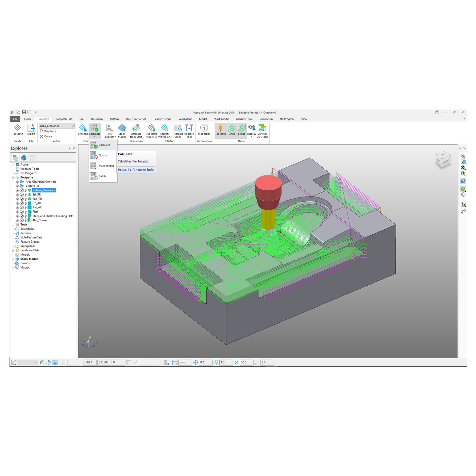The image size is (476, 476).
Task: Collapse the Toolpaths tree branch
Action: (14, 177)
